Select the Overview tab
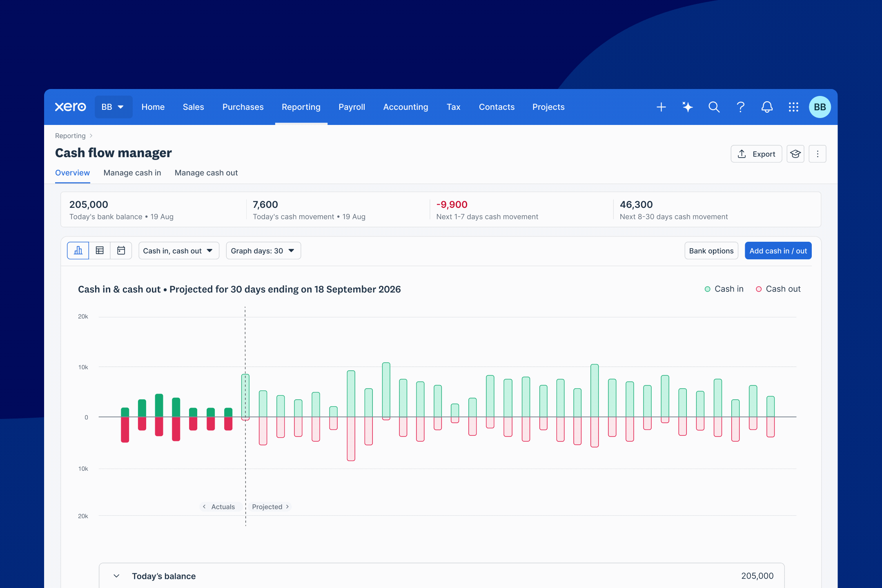The image size is (882, 588). 72,173
